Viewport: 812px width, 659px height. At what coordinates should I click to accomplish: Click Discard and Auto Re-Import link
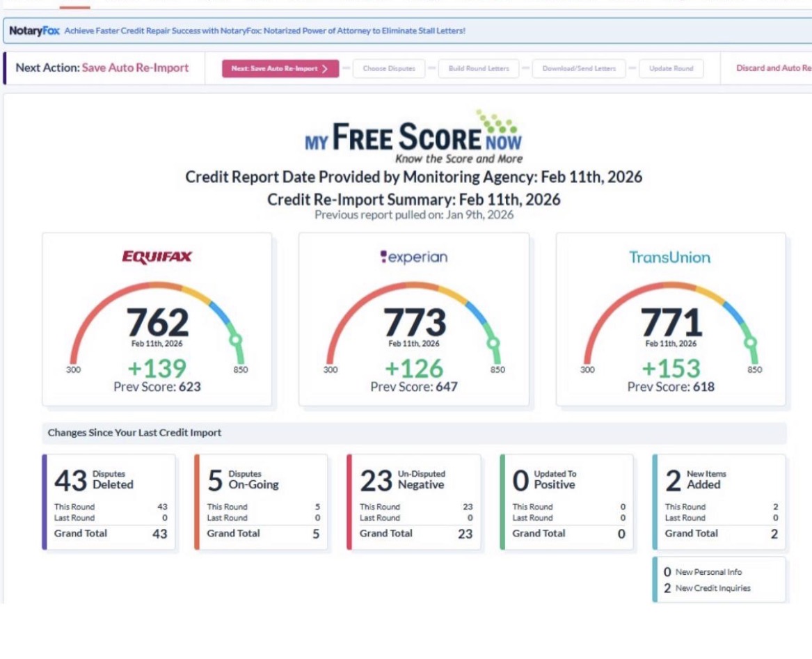(x=774, y=68)
